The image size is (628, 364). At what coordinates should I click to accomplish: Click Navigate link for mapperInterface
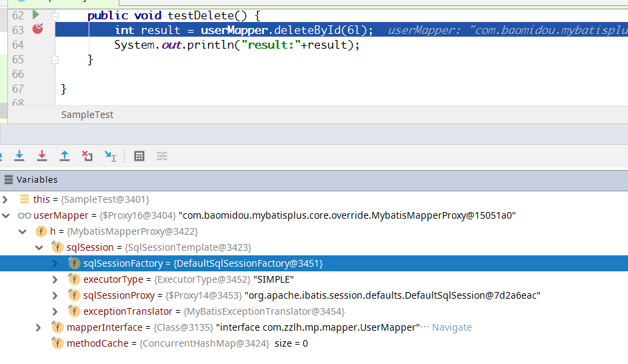click(452, 327)
